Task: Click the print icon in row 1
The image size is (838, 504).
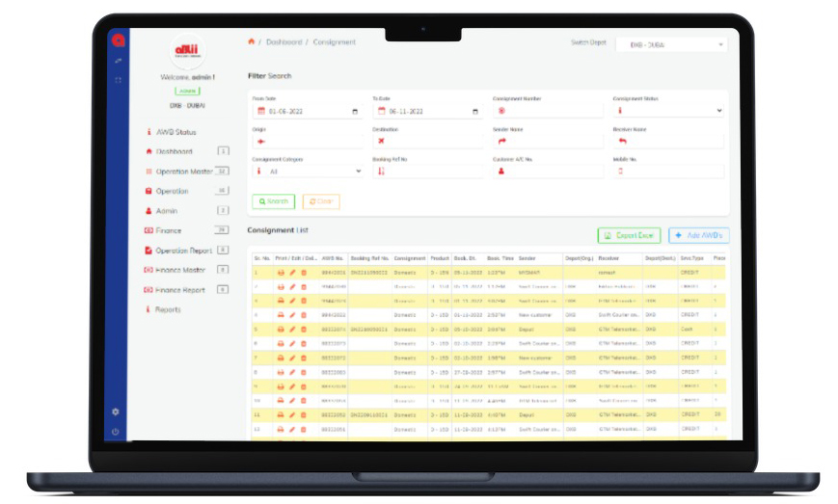Action: pyautogui.click(x=281, y=273)
